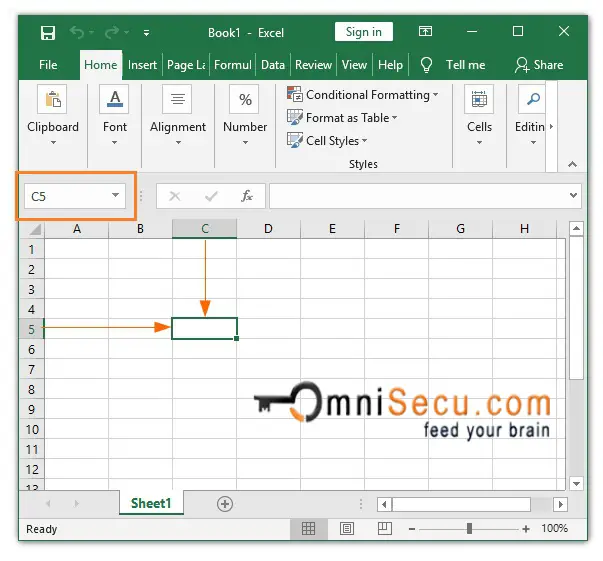
Task: Switch to Page Break Preview icon
Action: [x=385, y=529]
